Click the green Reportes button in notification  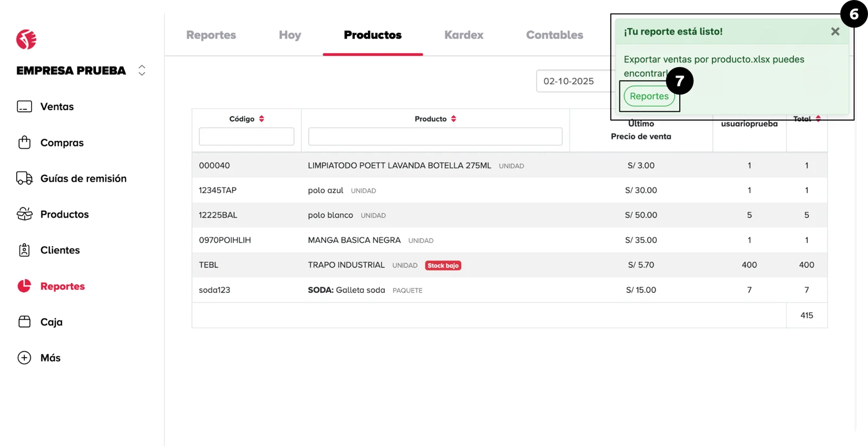pos(649,97)
